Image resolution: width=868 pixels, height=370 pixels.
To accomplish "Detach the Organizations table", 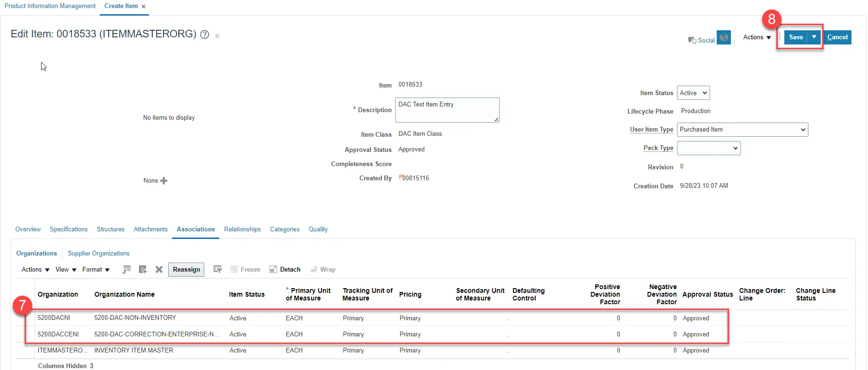I will 285,269.
